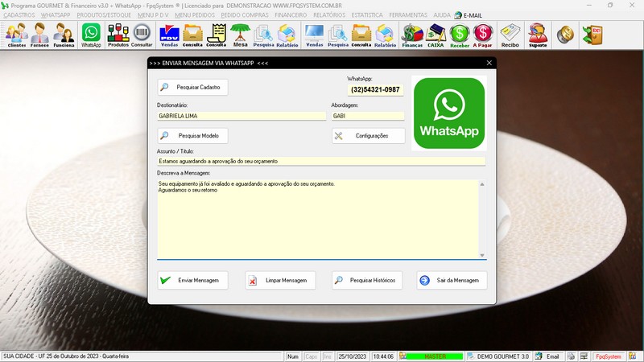Click Sair da Mensagem button

click(x=452, y=280)
